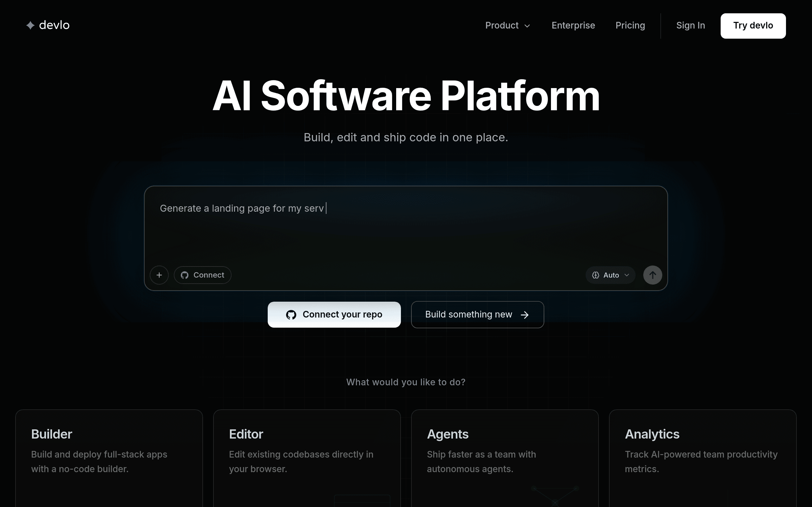Click the brain icon beside Auto

(x=596, y=275)
